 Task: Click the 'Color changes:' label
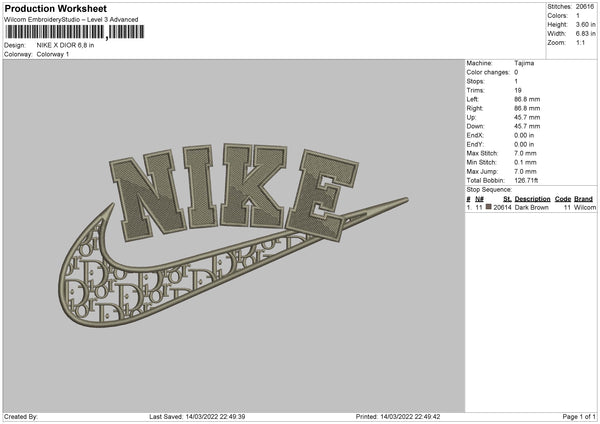coord(488,72)
